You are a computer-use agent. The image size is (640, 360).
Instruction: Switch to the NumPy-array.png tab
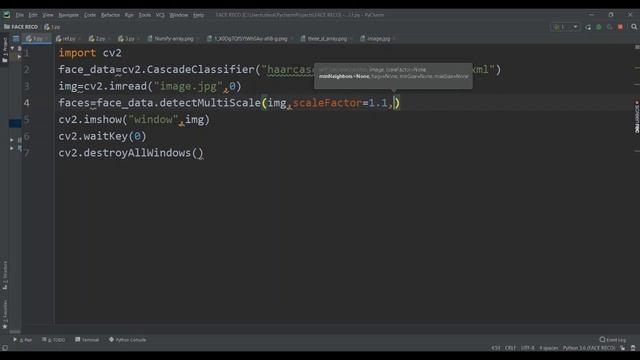click(173, 38)
